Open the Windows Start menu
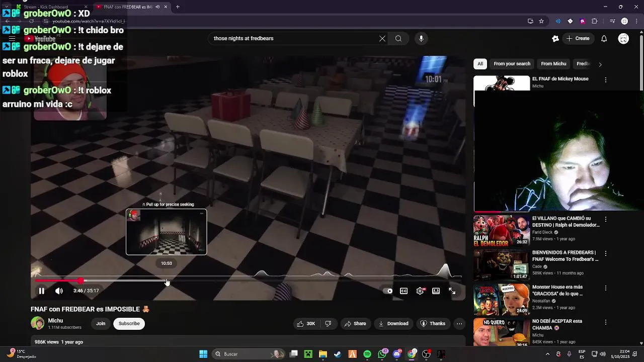Screen dimensions: 644x362 click(x=203, y=354)
